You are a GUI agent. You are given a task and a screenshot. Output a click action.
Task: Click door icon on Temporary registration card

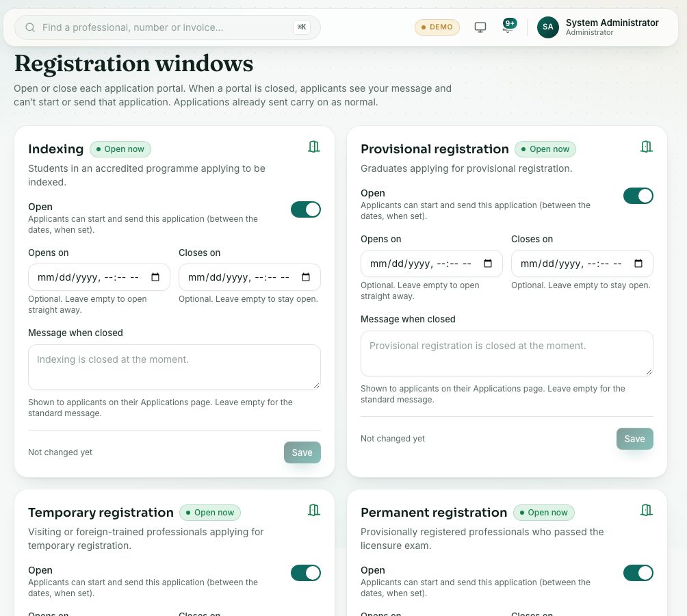point(314,510)
